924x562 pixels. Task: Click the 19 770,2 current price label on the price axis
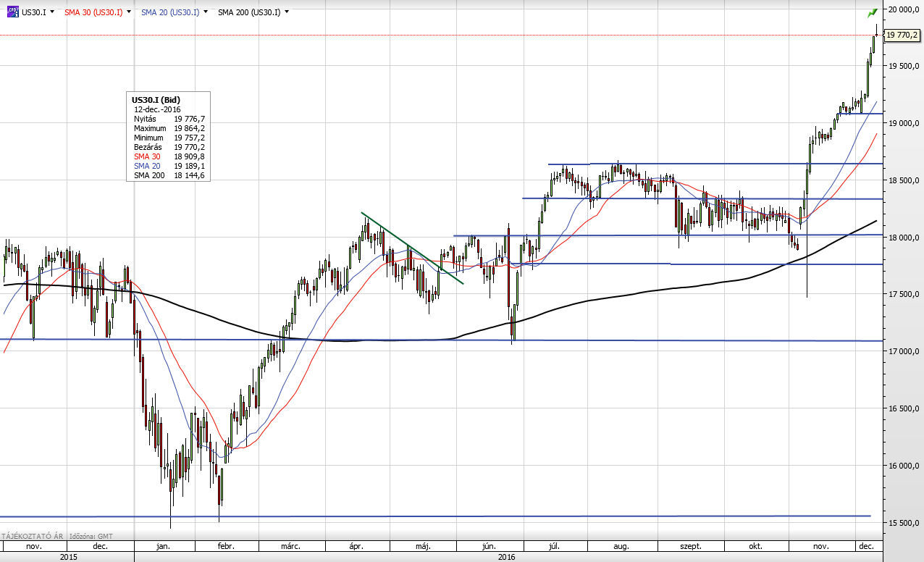(902, 34)
